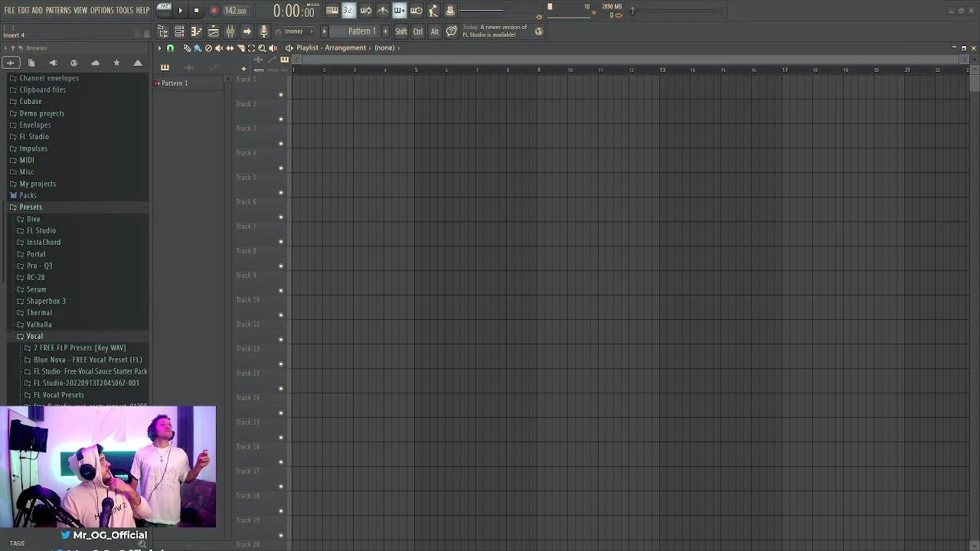Choose the Select marquee tool
Screen dimensions: 980x551
[x=251, y=48]
